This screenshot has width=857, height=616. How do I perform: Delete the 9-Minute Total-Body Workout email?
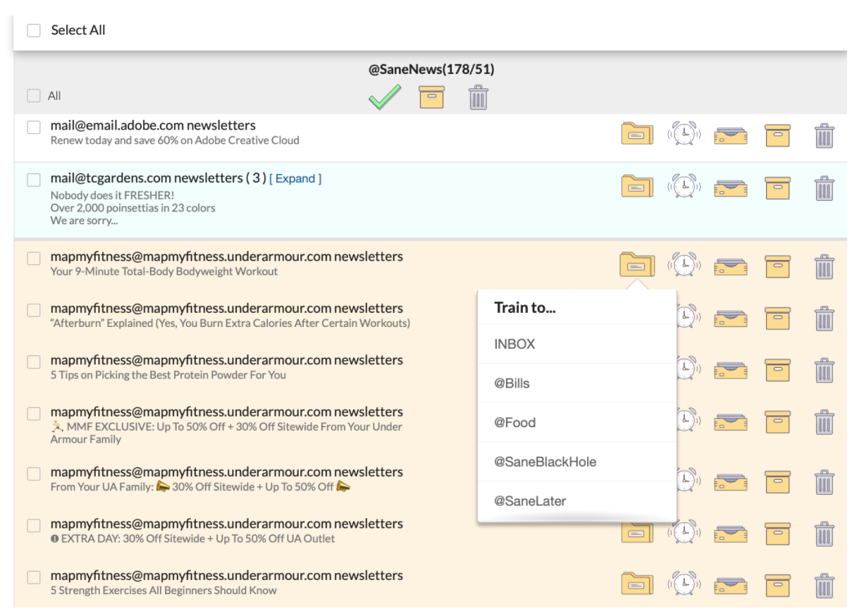coord(824,266)
